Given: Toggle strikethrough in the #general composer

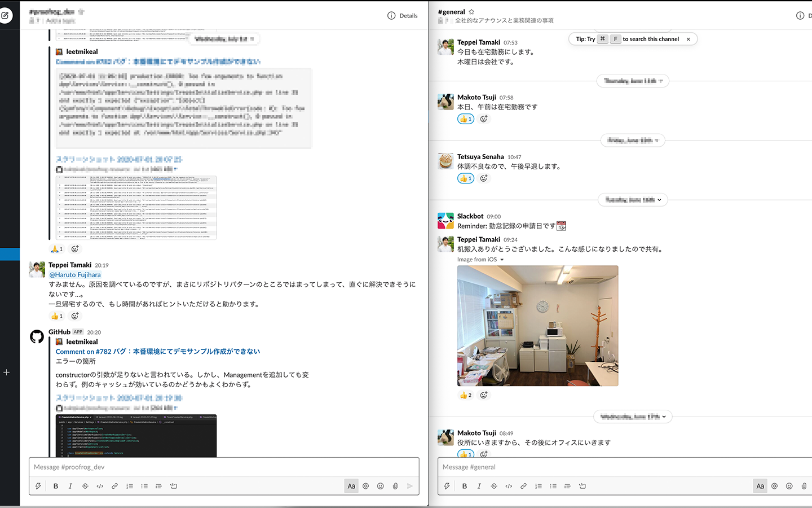Looking at the screenshot, I should [494, 486].
